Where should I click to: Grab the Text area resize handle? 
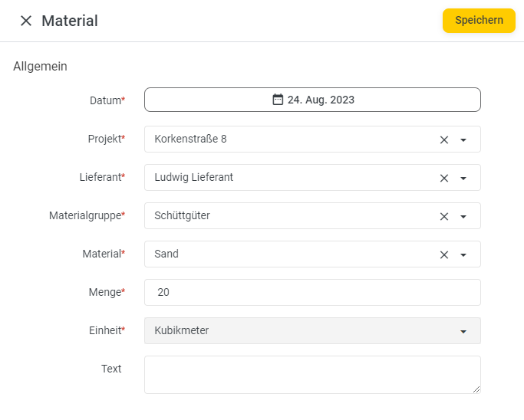pyautogui.click(x=476, y=389)
